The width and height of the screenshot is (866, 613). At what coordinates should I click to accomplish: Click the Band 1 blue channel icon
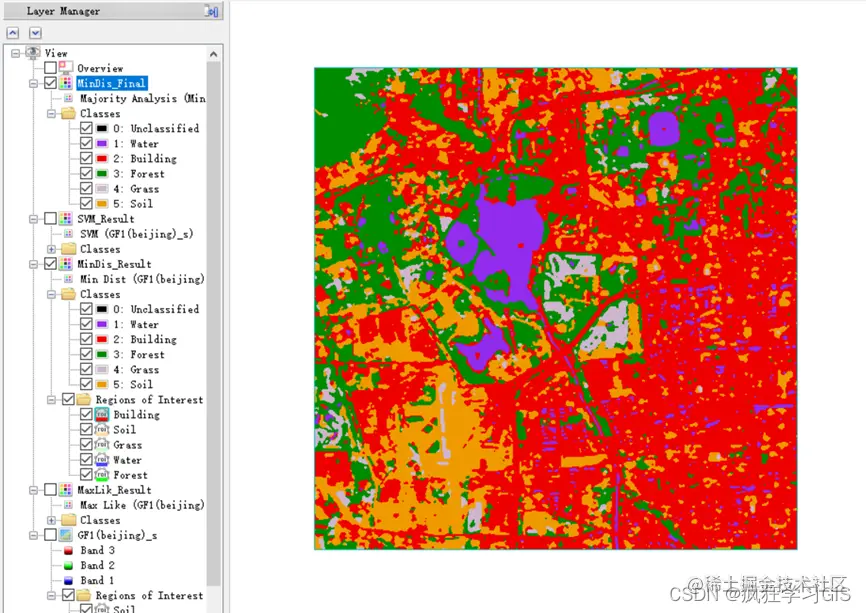[68, 580]
